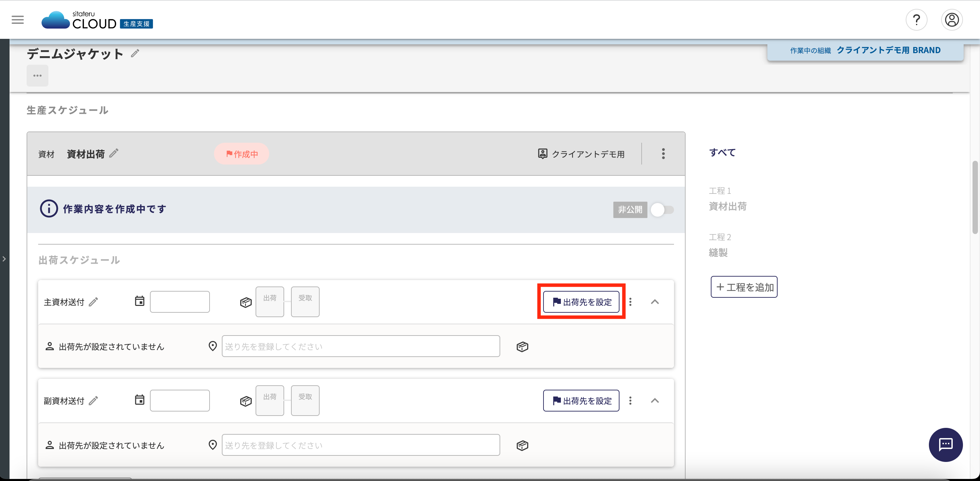Click the 受取 step box for 主資材送付
Screen dimensions: 980x481
point(305,302)
